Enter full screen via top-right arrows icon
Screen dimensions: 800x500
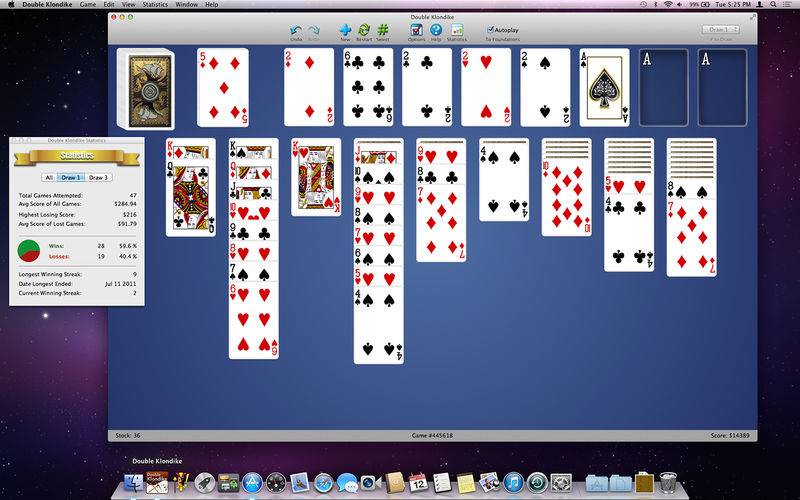752,17
